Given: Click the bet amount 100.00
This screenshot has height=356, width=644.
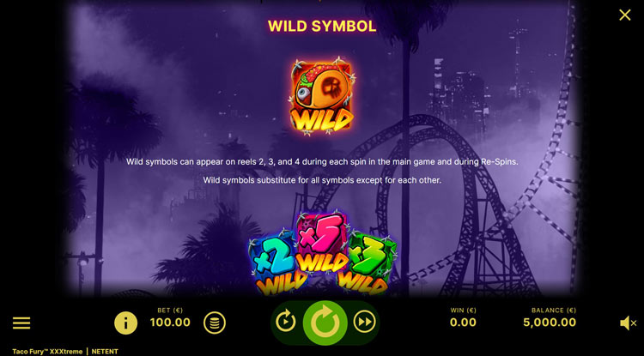Looking at the screenshot, I should coord(170,323).
